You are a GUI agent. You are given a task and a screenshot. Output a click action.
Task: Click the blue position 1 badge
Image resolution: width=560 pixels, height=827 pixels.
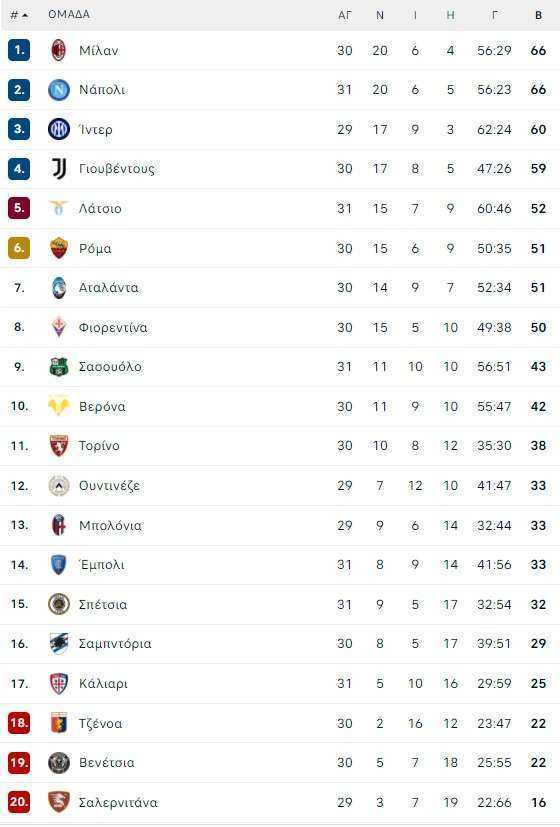(x=19, y=50)
